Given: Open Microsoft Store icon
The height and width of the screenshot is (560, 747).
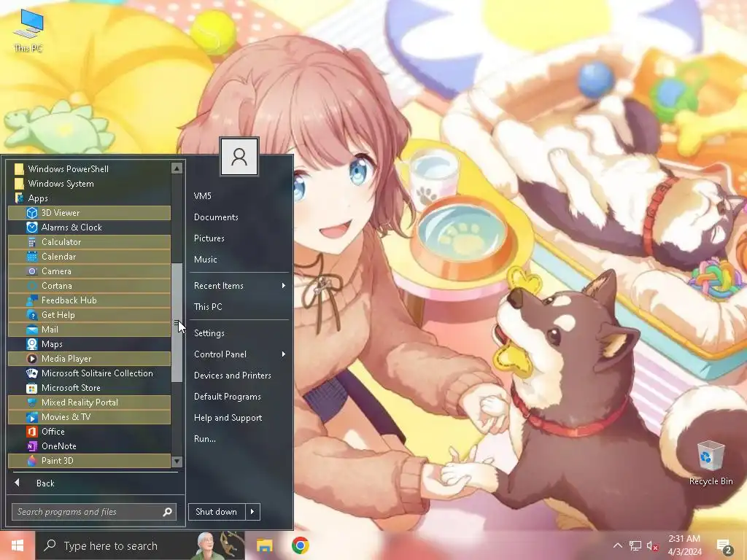Looking at the screenshot, I should pos(32,388).
